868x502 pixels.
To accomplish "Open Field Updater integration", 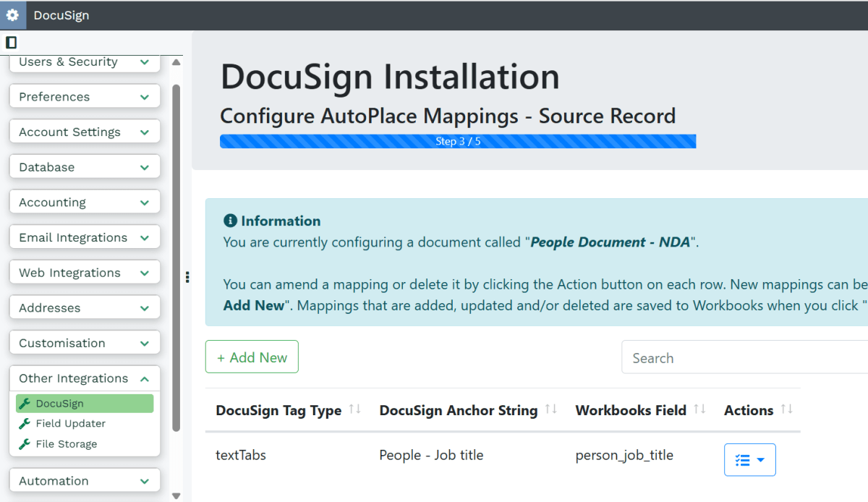I will [x=70, y=424].
